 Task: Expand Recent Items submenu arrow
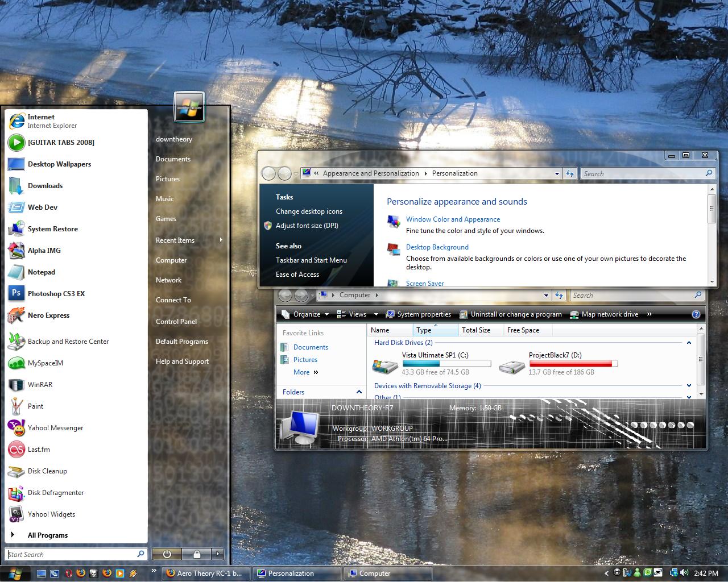click(x=221, y=240)
